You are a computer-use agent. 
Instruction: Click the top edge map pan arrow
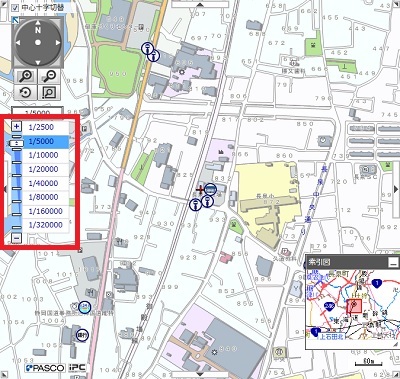click(200, 4)
